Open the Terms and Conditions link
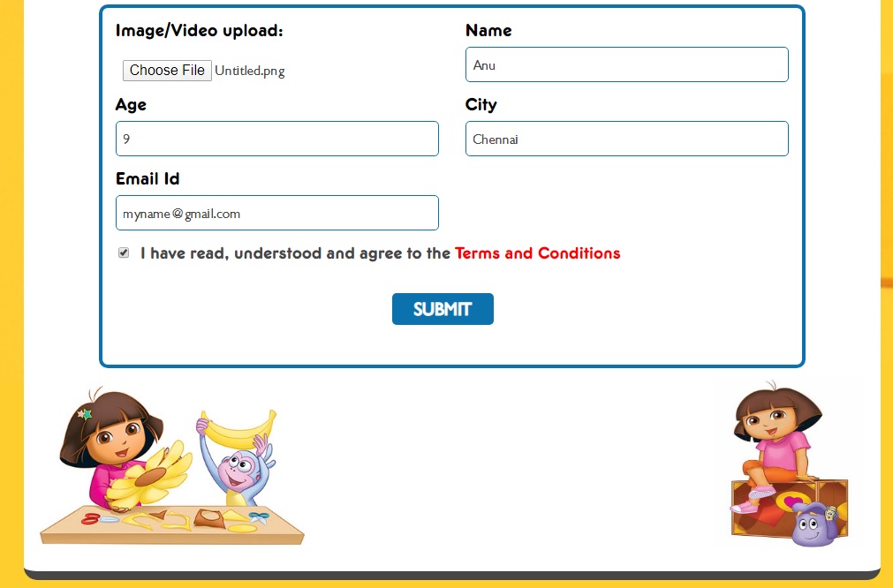This screenshot has height=588, width=893. [537, 253]
